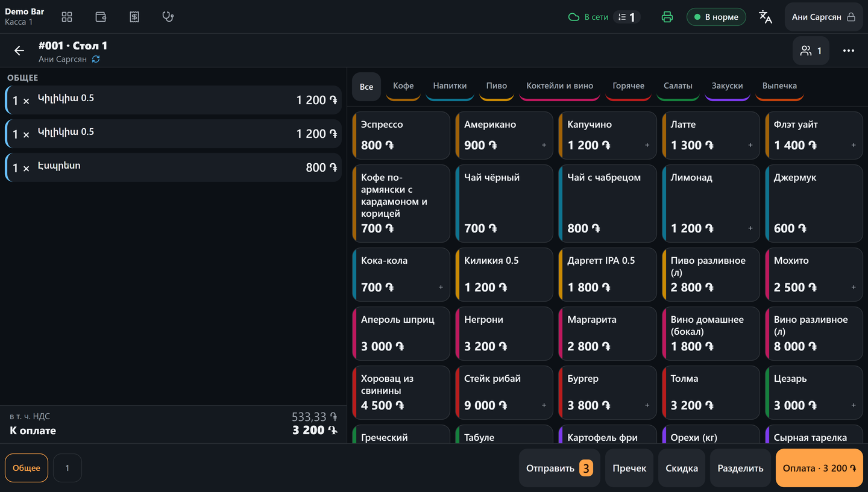The width and height of the screenshot is (868, 492).
Task: Select the Общее seat selector
Action: pos(27,468)
